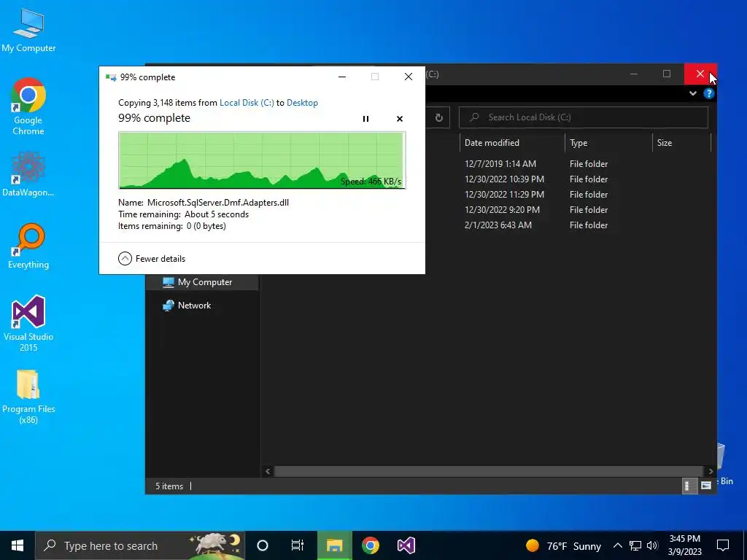Open Cortana from the taskbar
This screenshot has width=747, height=560.
(x=263, y=545)
